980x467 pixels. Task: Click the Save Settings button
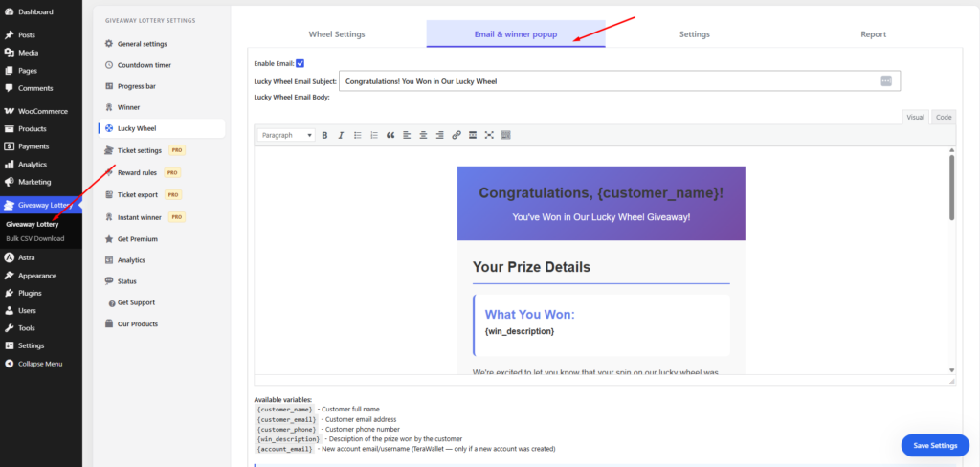(935, 446)
